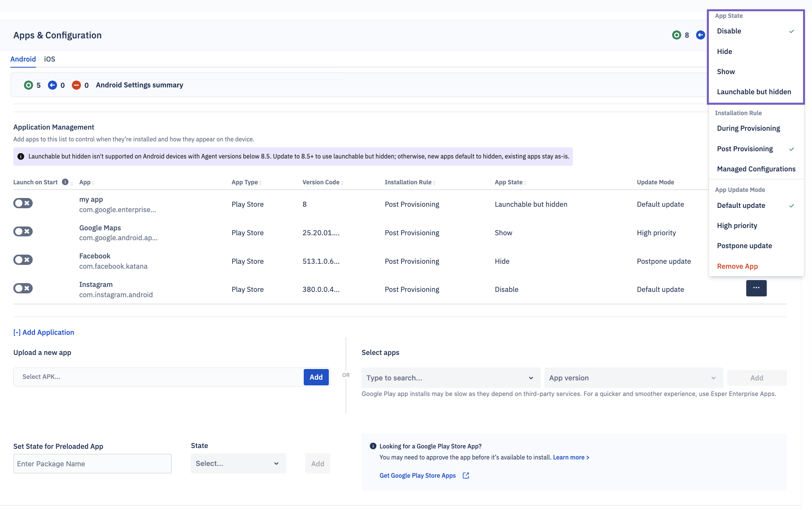Click info icon beside Looking for a Google Play Store App

[373, 446]
